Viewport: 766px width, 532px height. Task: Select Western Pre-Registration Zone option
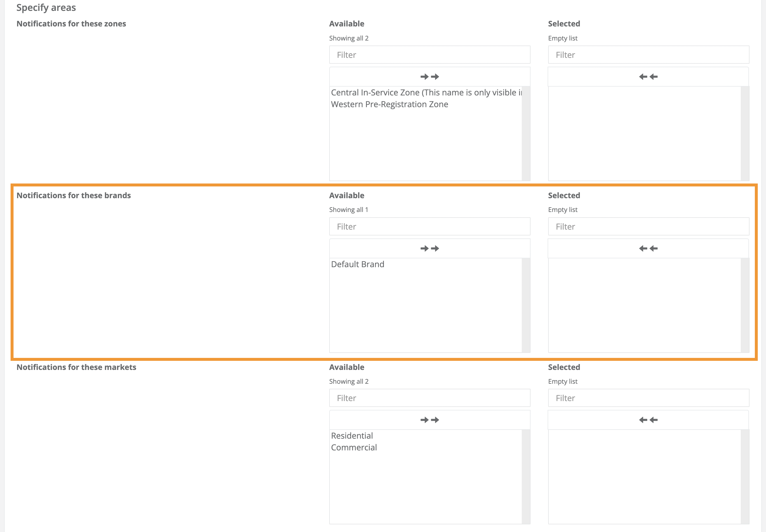pyautogui.click(x=389, y=104)
